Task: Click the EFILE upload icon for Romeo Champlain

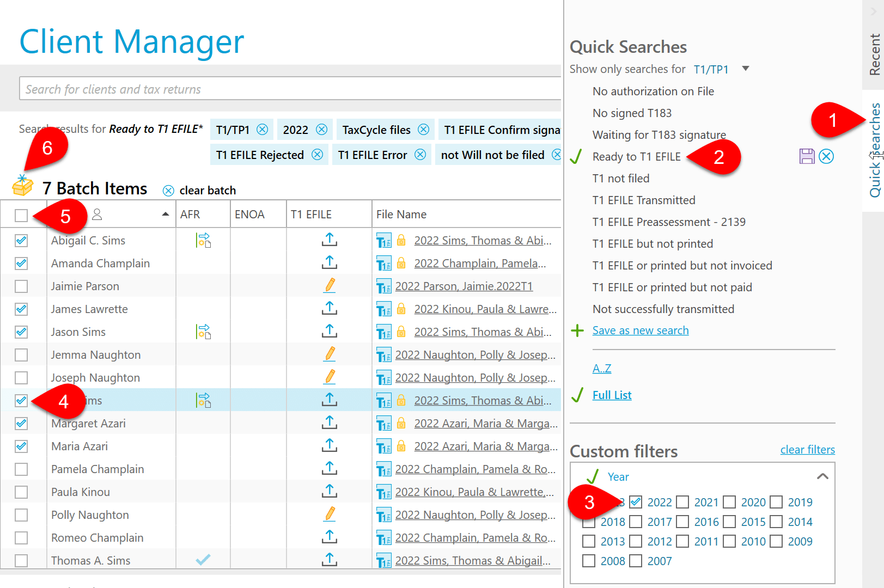Action: 329,537
